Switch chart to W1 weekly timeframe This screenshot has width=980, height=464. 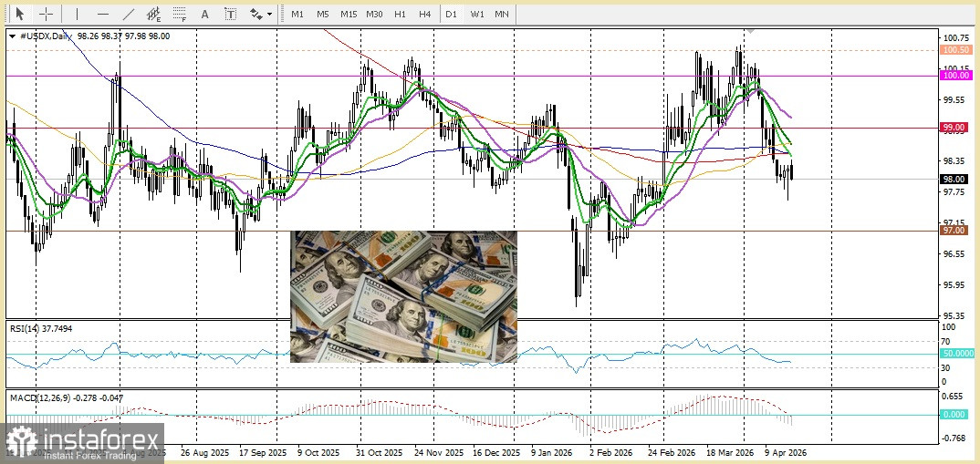click(476, 15)
